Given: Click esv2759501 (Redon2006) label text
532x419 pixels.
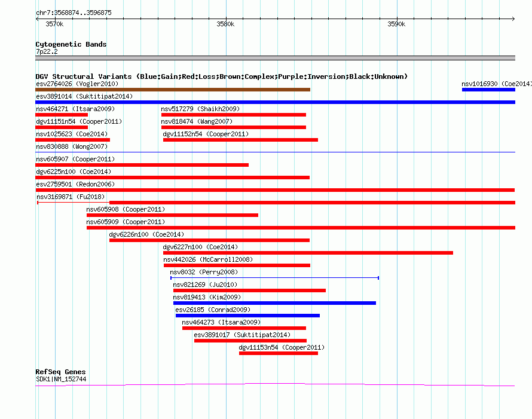Looking at the screenshot, I should [75, 184].
